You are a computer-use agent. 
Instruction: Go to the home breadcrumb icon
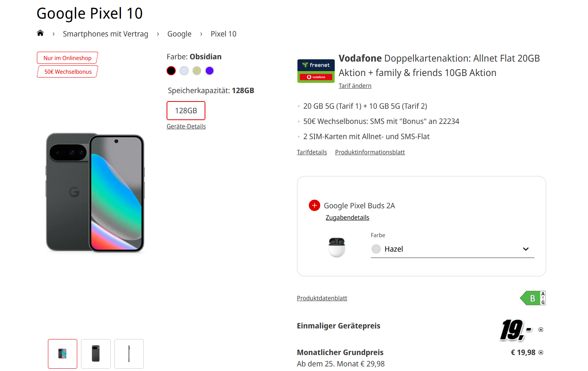(40, 33)
